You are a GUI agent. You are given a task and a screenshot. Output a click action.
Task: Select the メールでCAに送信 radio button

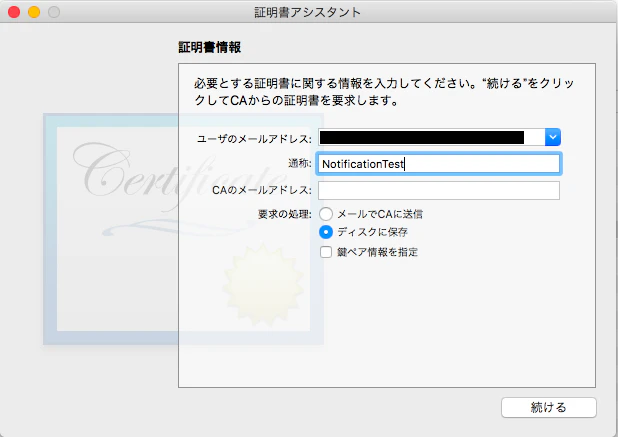pos(326,214)
